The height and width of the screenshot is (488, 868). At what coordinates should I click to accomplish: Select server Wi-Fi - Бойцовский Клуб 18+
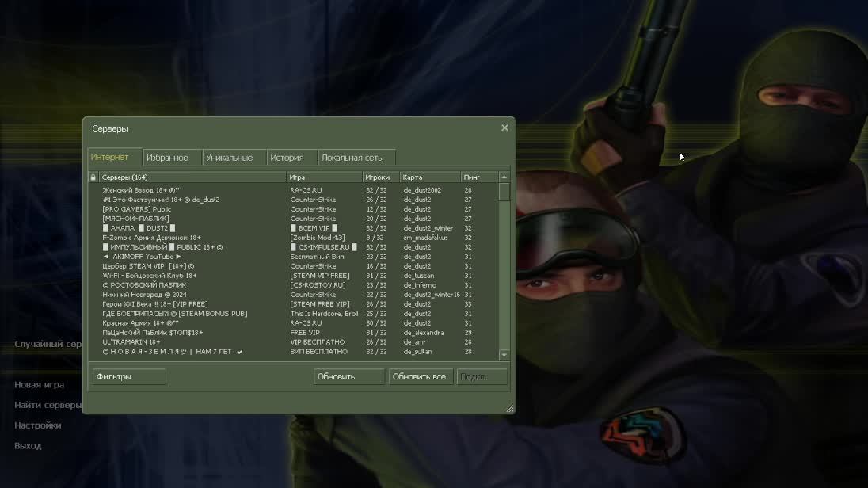tap(293, 276)
